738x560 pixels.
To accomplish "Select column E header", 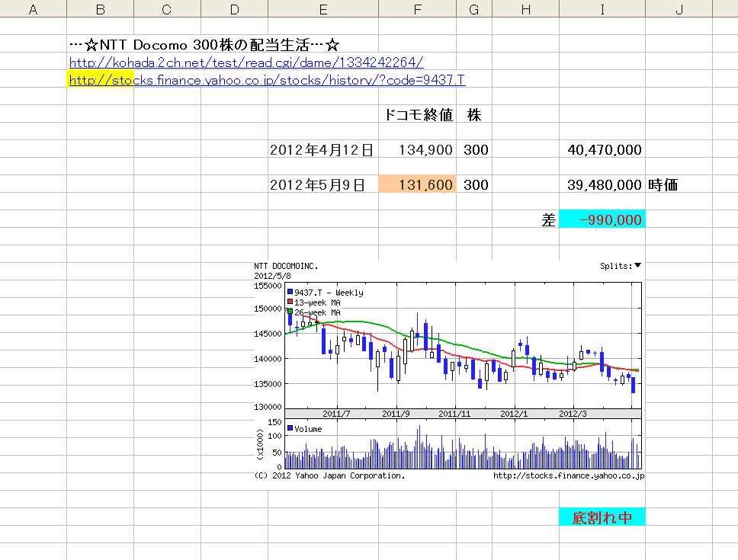I will (323, 9).
